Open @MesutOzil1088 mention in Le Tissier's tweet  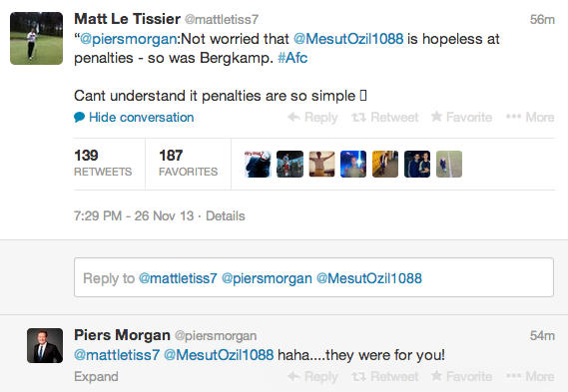click(348, 39)
